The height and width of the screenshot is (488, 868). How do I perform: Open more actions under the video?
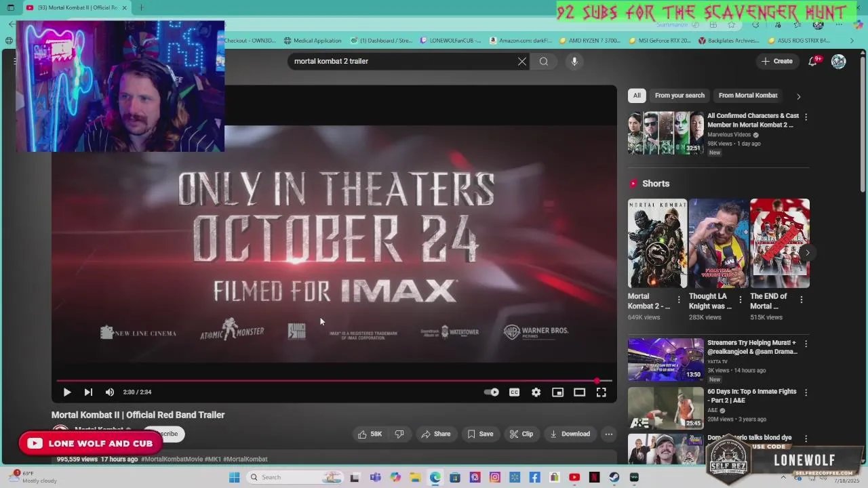pyautogui.click(x=609, y=434)
